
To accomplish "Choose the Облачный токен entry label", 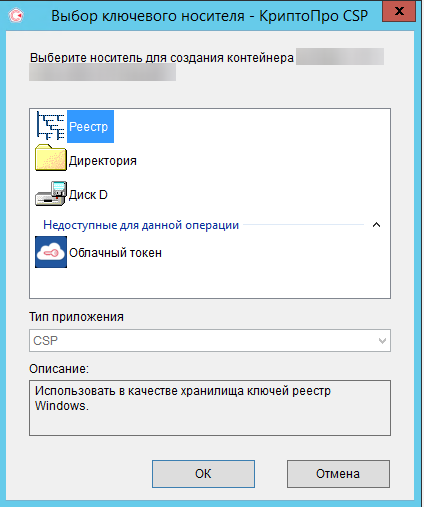I will [x=115, y=253].
